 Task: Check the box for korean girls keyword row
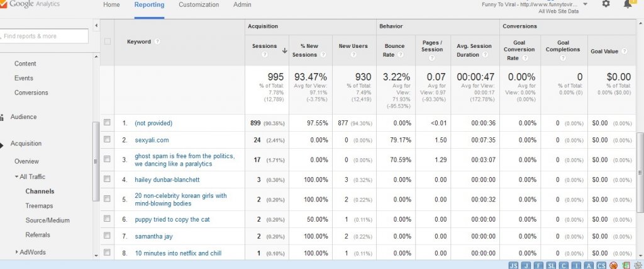[107, 198]
